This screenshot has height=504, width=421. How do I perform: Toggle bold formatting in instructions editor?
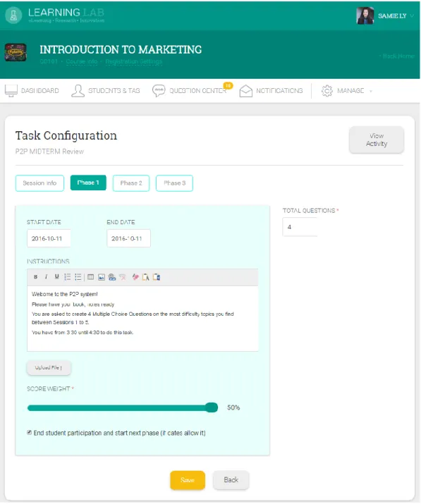point(36,277)
